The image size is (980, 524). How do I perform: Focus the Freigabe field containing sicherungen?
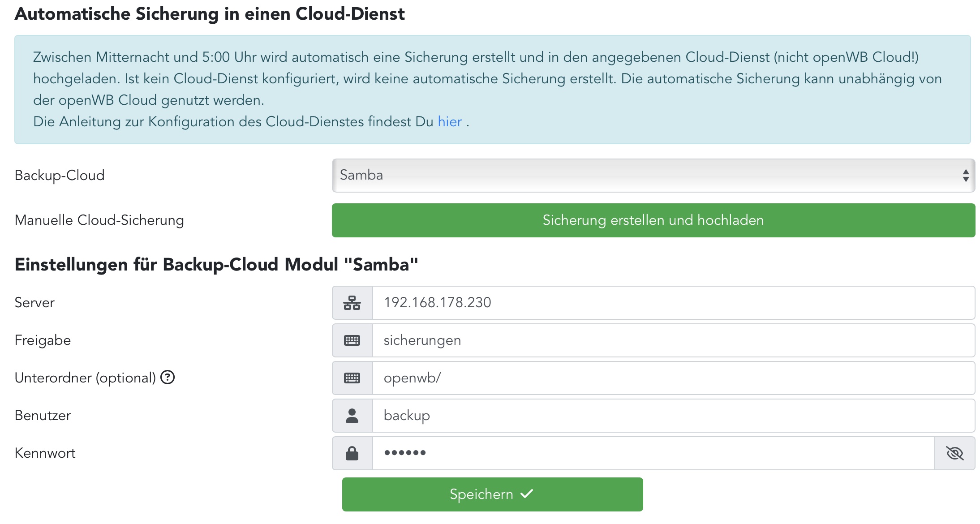[672, 340]
